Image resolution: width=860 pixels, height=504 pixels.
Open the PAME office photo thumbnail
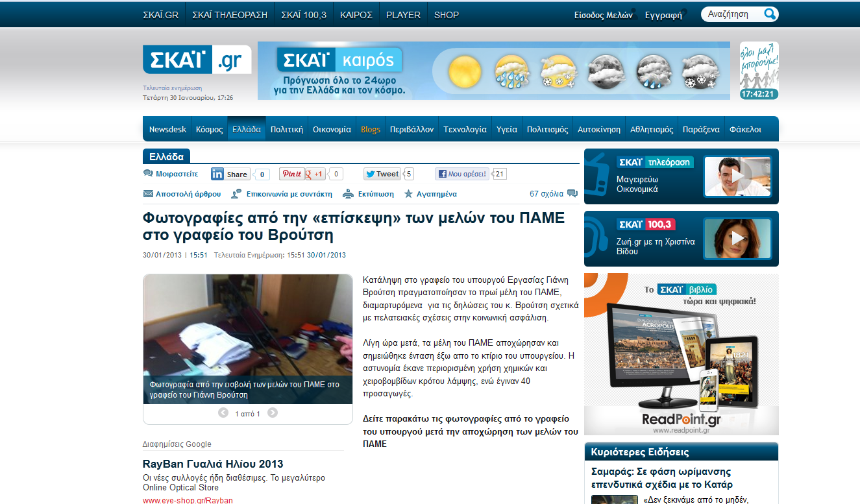(x=247, y=324)
